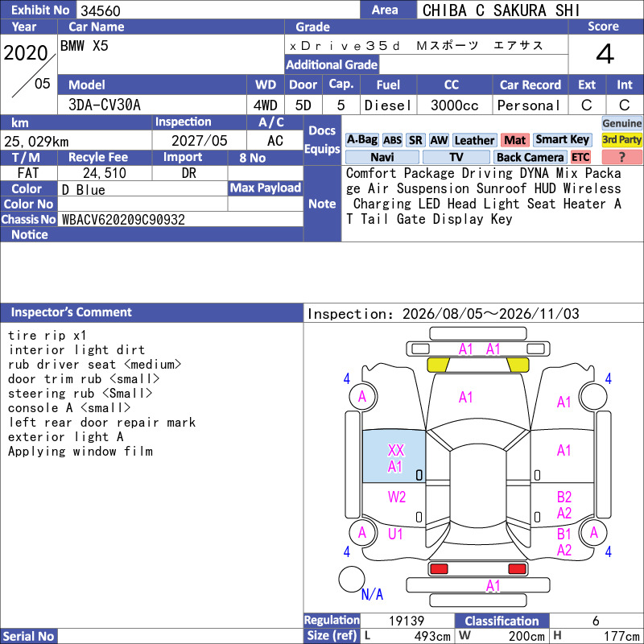644x644 pixels.
Task: Click the width value 200cm
Action: [526, 636]
